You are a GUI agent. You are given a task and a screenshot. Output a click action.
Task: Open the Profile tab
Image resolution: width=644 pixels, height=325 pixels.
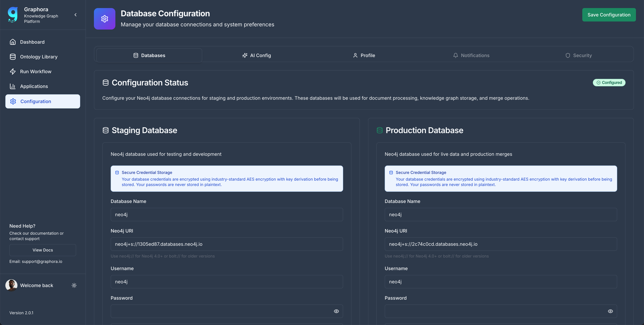364,55
